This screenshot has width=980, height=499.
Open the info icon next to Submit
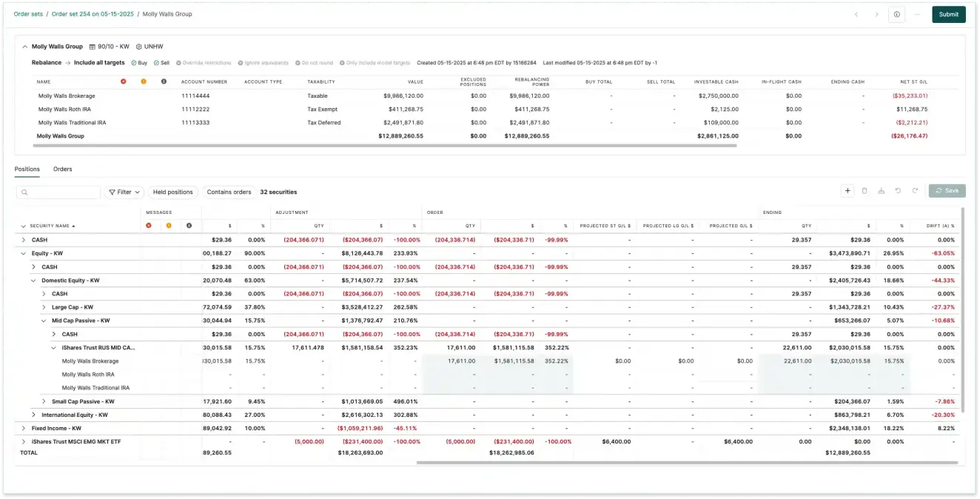[x=896, y=14]
